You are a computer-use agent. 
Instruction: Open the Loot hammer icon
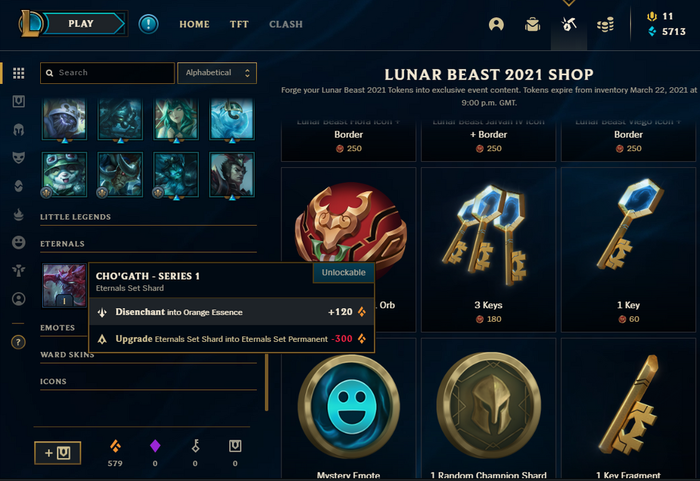click(x=568, y=24)
